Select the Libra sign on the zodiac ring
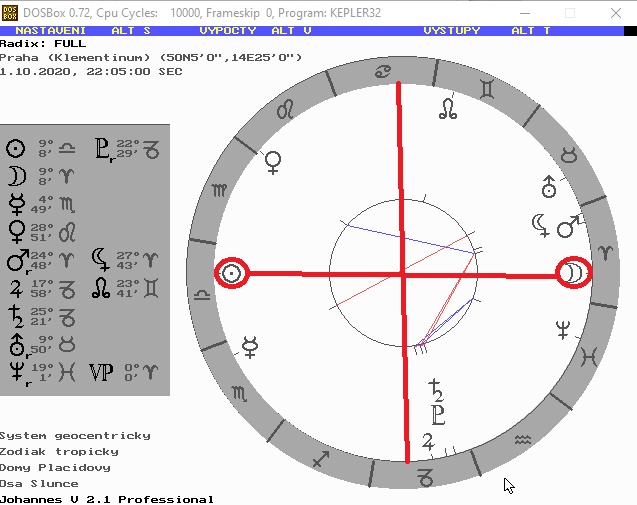The height and width of the screenshot is (505, 637). coord(202,295)
